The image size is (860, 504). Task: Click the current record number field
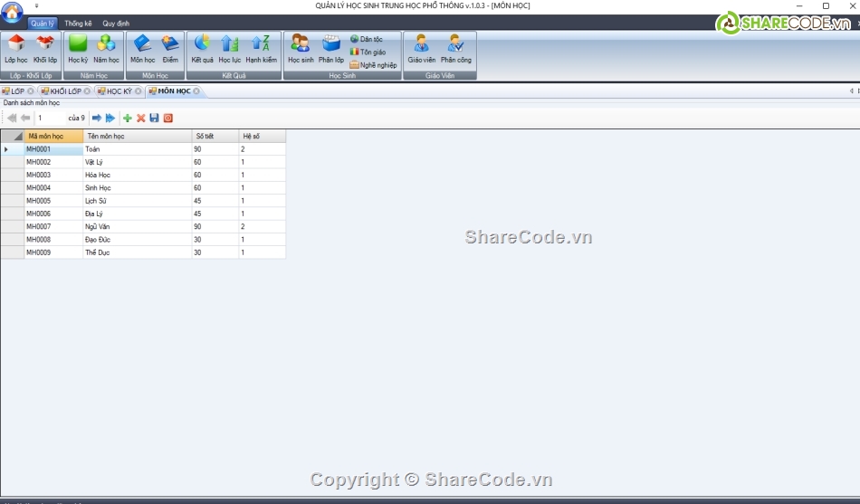tap(50, 119)
